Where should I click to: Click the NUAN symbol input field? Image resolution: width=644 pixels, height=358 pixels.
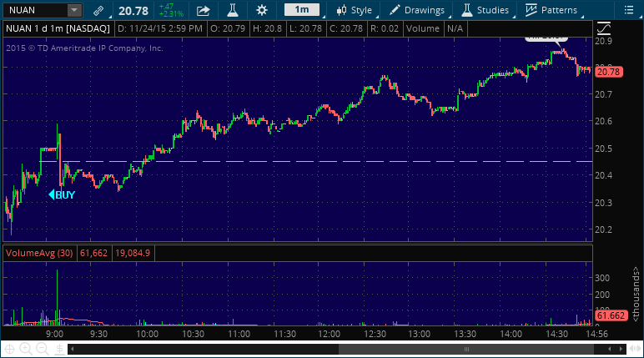(x=35, y=10)
